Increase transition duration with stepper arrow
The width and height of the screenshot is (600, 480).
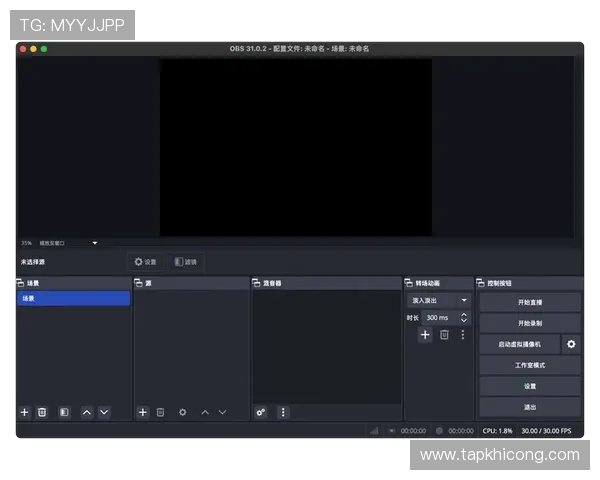pyautogui.click(x=464, y=314)
